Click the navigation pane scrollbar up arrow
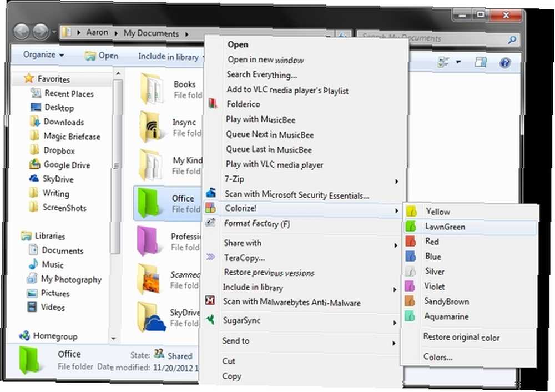555x392 pixels. 118,73
